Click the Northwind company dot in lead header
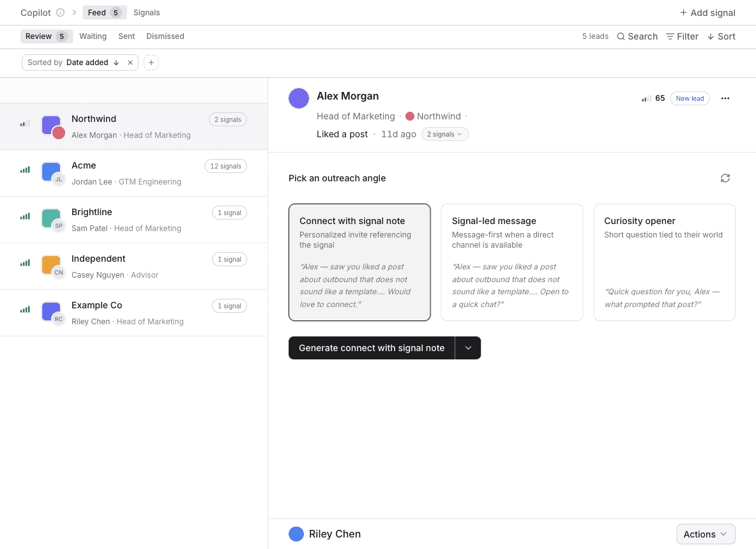This screenshot has height=549, width=756. click(x=410, y=116)
